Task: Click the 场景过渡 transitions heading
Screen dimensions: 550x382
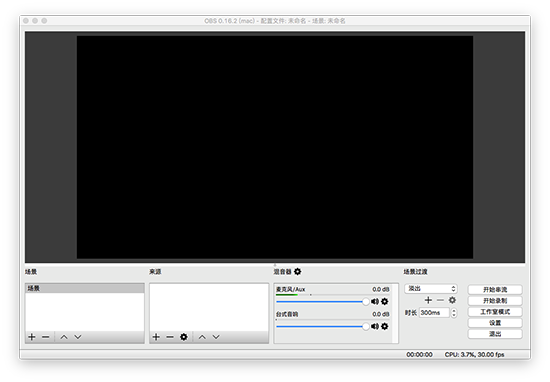Action: pyautogui.click(x=415, y=272)
